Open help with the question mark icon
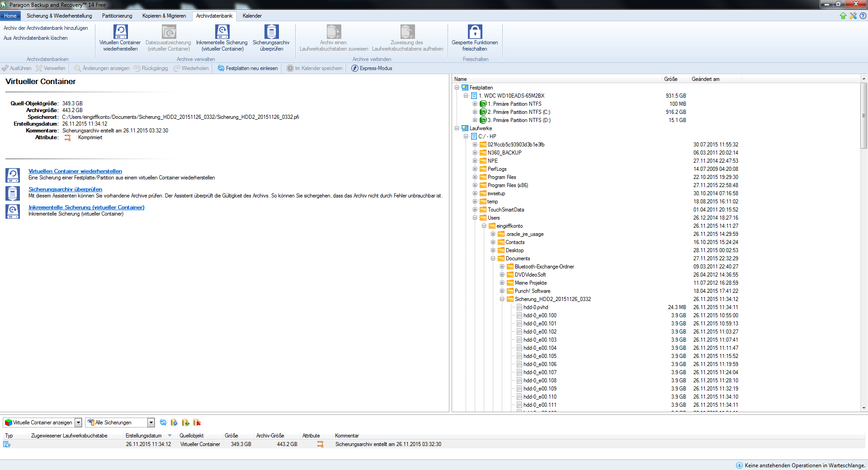 pos(863,16)
